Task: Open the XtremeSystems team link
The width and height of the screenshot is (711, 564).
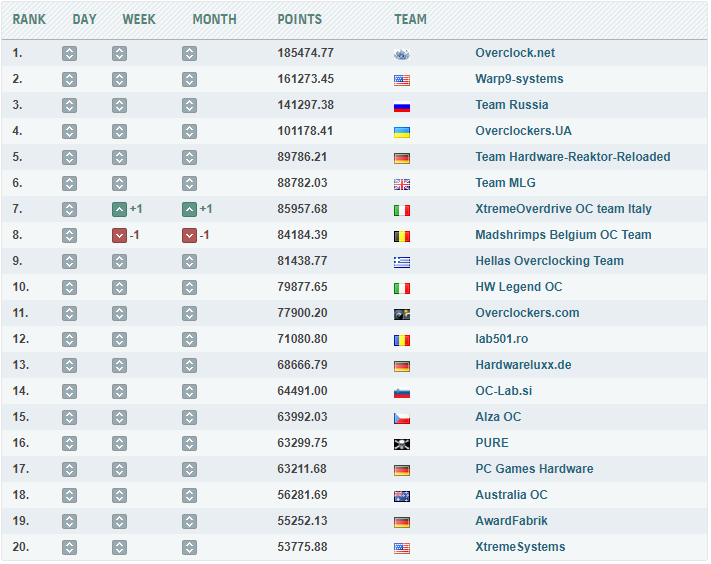Action: 520,547
